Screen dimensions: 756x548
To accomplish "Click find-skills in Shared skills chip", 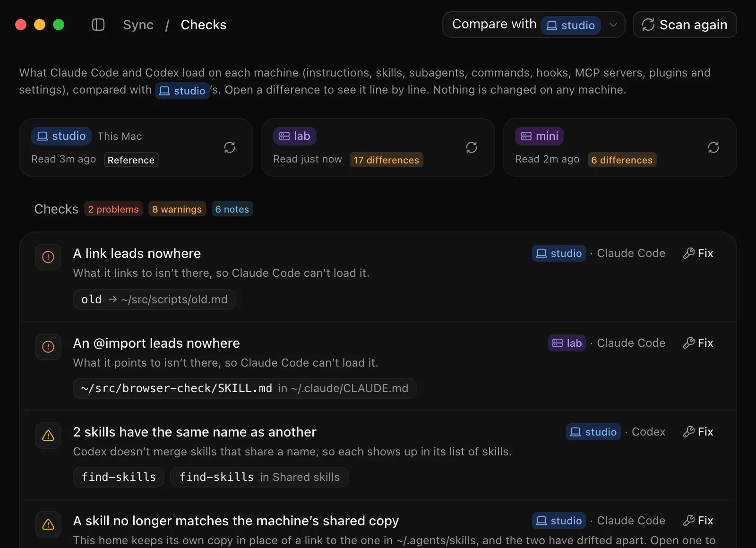I will point(259,477).
